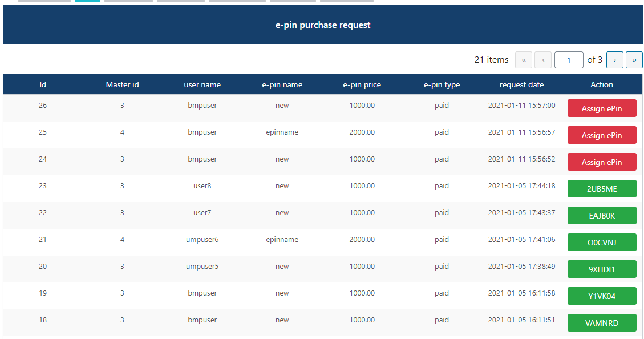
Task: Click ePin code 9XHDI1 for umpuser5
Action: coord(602,269)
